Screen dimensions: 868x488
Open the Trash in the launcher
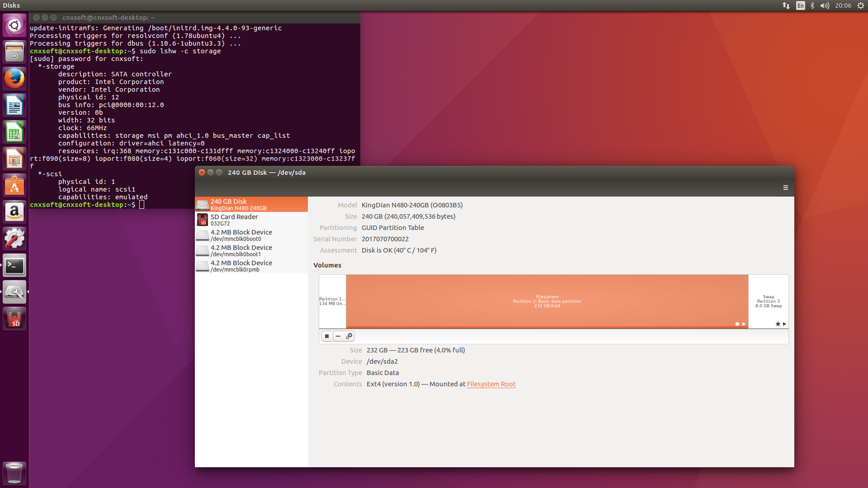14,473
